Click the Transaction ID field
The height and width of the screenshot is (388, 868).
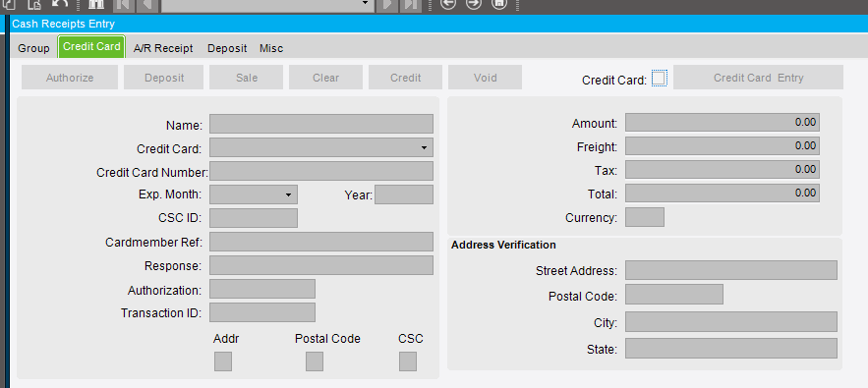[262, 312]
